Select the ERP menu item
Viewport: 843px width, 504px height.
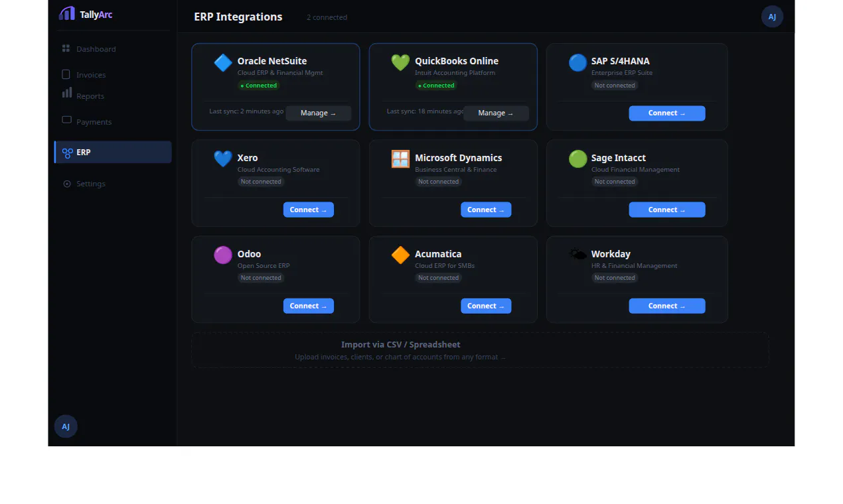[113, 152]
